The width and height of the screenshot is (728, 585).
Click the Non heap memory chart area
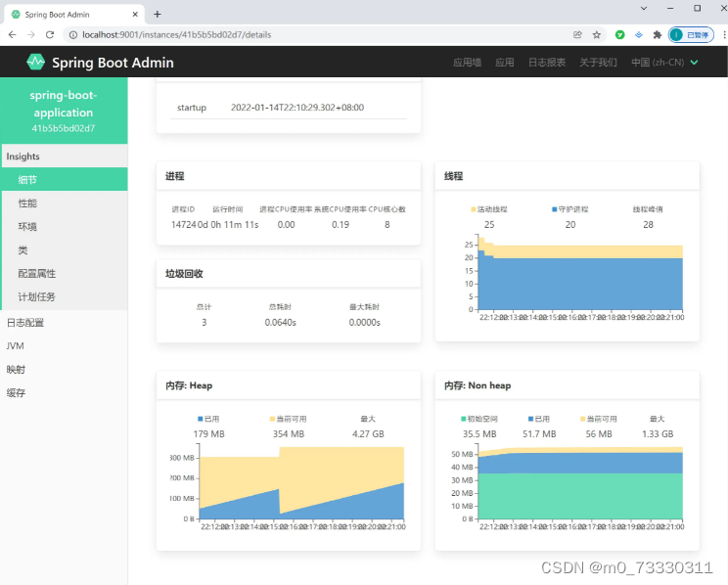click(580, 483)
